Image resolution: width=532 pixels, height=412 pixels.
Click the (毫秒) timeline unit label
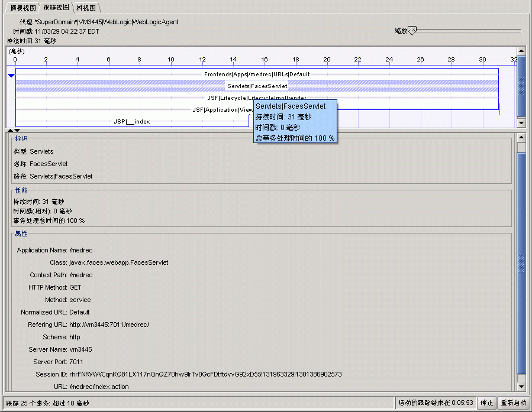[x=17, y=51]
